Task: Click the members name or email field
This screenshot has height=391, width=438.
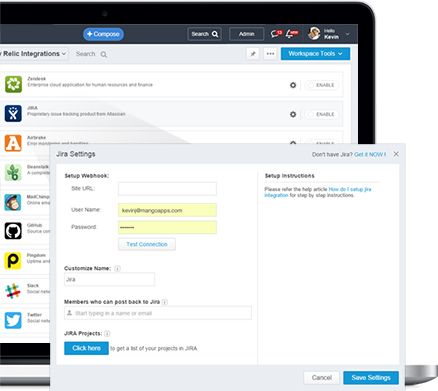Action: click(x=158, y=313)
